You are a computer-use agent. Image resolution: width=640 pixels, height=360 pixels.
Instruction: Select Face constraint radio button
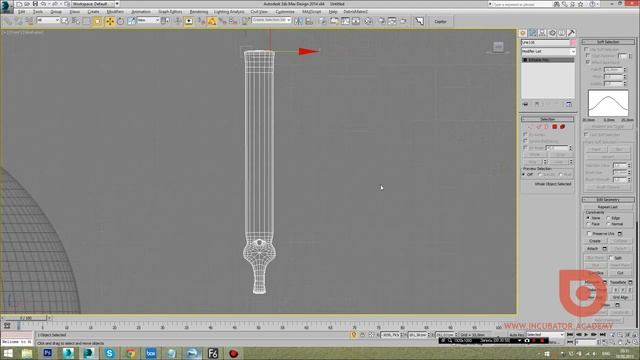click(588, 224)
